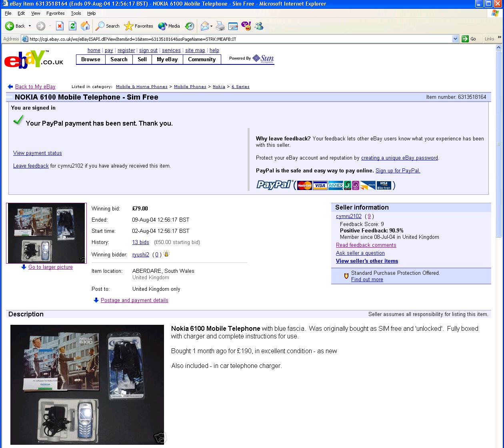Click View seller's other items
The width and height of the screenshot is (504, 448).
click(x=367, y=261)
